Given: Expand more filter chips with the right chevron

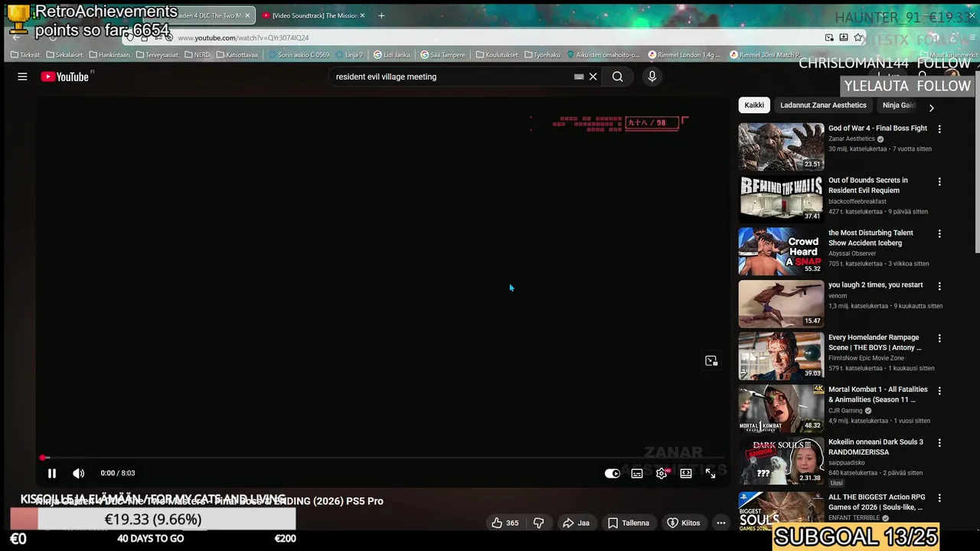Looking at the screenshot, I should click(x=931, y=108).
